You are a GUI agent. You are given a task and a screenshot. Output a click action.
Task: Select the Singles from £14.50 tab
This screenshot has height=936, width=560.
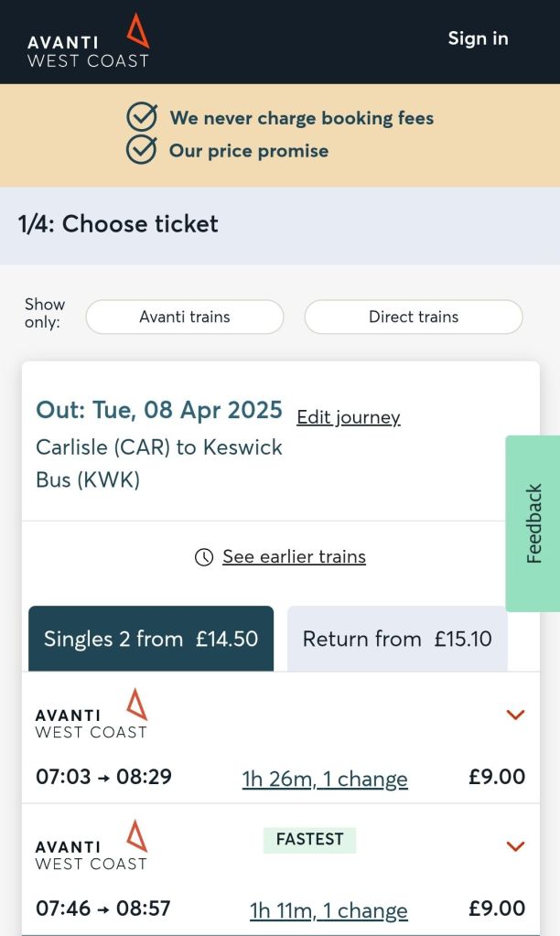(x=151, y=639)
